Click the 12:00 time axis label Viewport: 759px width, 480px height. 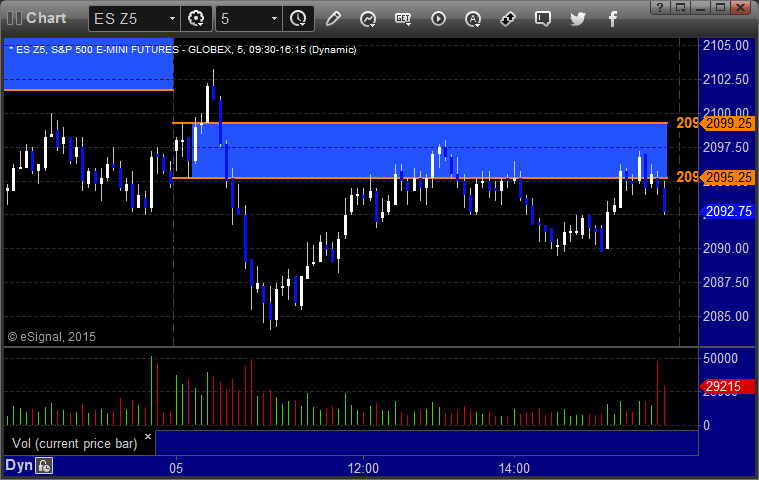click(x=363, y=468)
